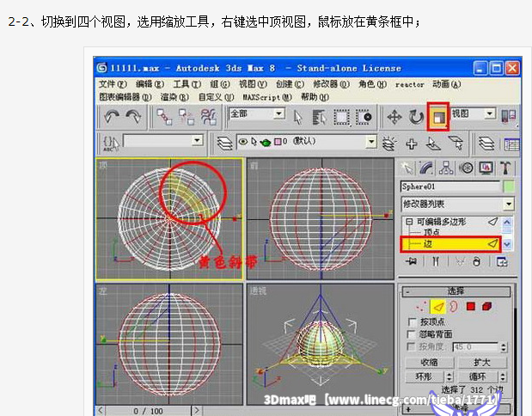532x416 pixels.
Task: Collapse the 选择 rollout header
Action: (456, 291)
